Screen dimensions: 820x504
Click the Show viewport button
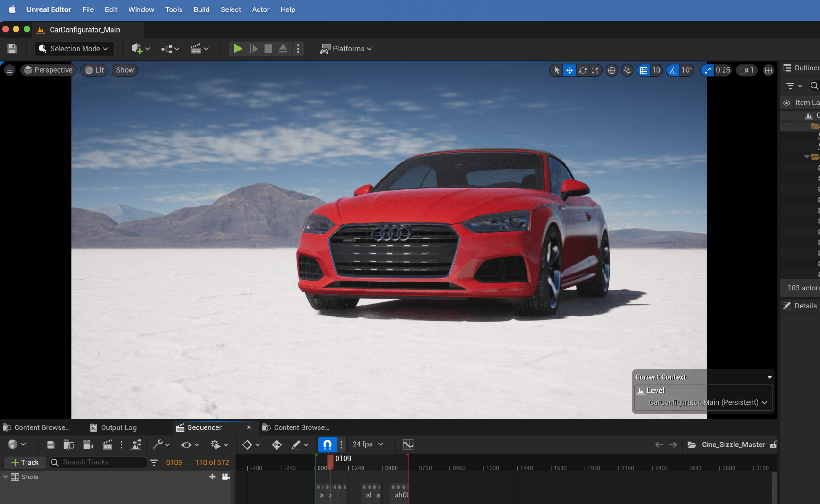tap(125, 70)
